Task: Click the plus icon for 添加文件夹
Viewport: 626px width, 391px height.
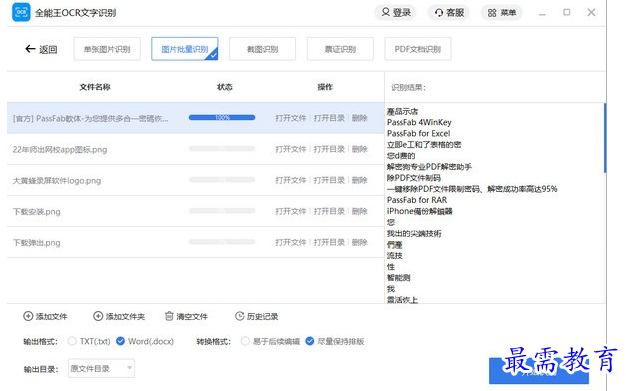Action: click(x=98, y=316)
